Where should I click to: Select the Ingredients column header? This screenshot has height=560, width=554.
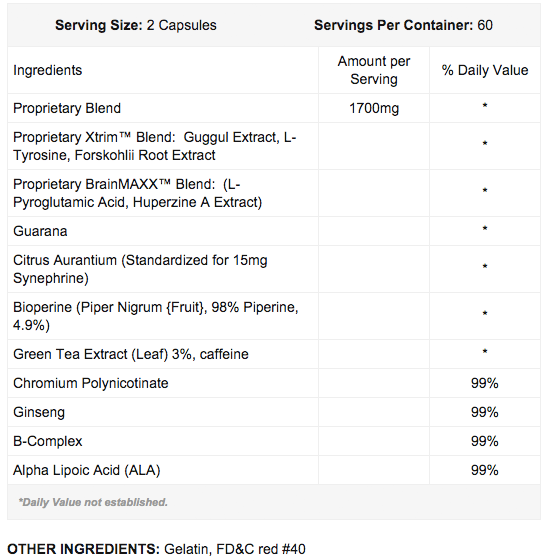pos(48,70)
